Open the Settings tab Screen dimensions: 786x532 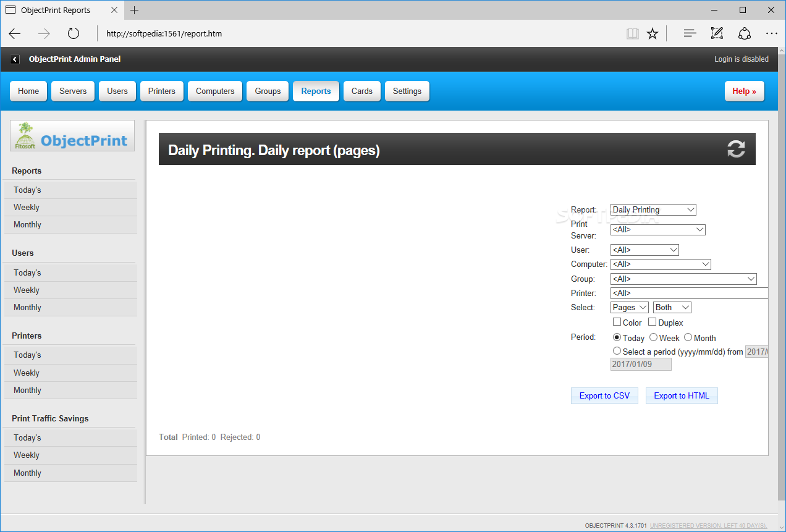click(x=407, y=91)
